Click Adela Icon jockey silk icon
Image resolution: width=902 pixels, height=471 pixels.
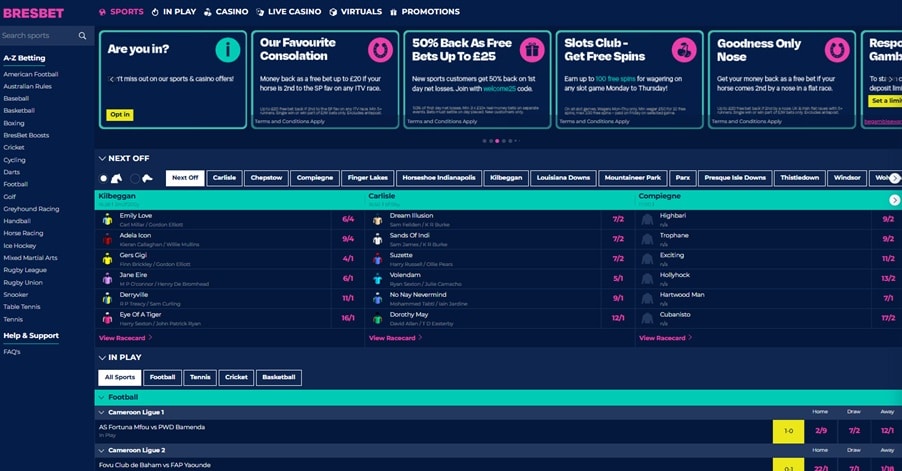[x=108, y=239]
